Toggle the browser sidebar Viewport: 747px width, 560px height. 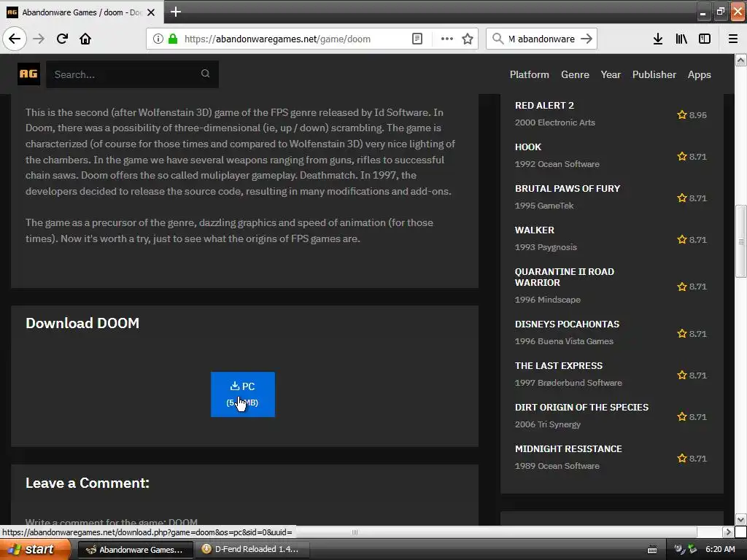pos(704,39)
